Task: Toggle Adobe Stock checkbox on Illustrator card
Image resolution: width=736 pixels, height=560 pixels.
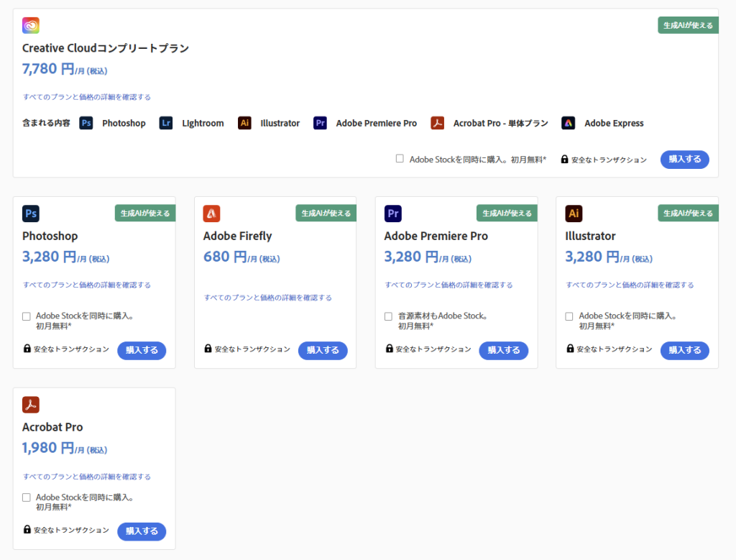Action: pos(569,316)
